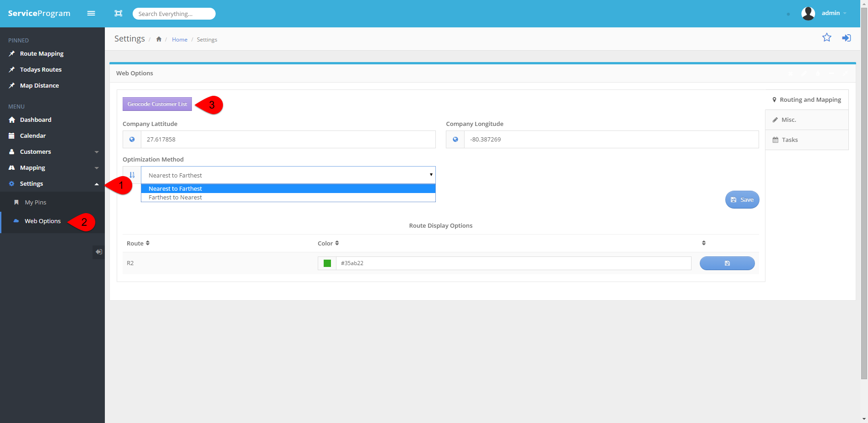Click the green R2 color swatch

[327, 263]
